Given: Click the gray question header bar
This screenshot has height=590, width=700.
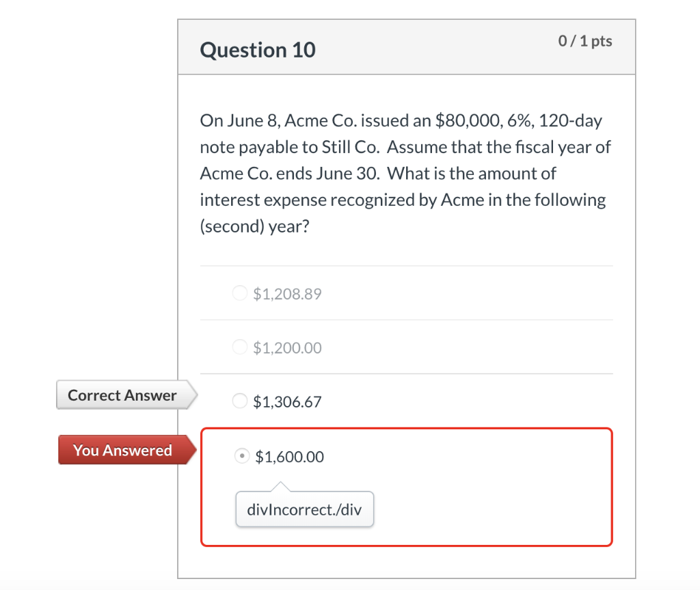Looking at the screenshot, I should (x=407, y=46).
